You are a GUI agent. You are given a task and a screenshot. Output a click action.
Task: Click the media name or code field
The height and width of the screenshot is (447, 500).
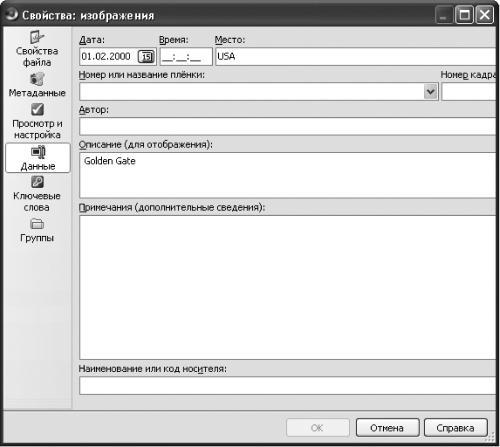pyautogui.click(x=287, y=386)
